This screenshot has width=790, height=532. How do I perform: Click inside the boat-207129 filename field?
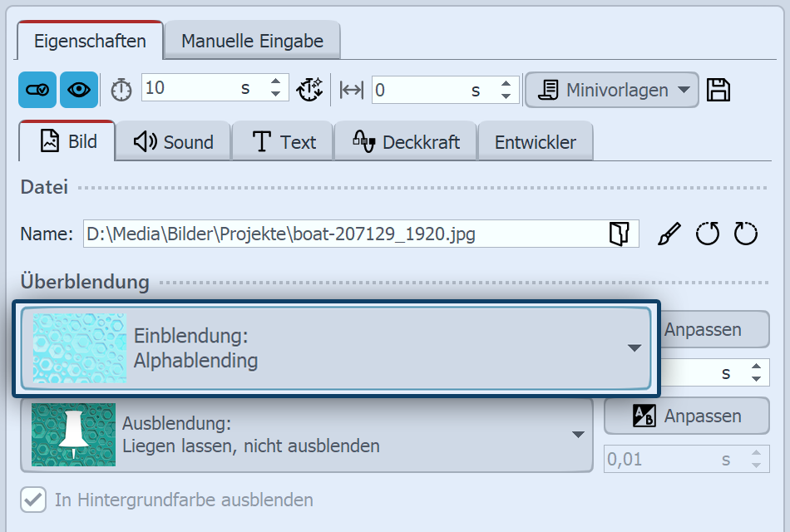333,234
